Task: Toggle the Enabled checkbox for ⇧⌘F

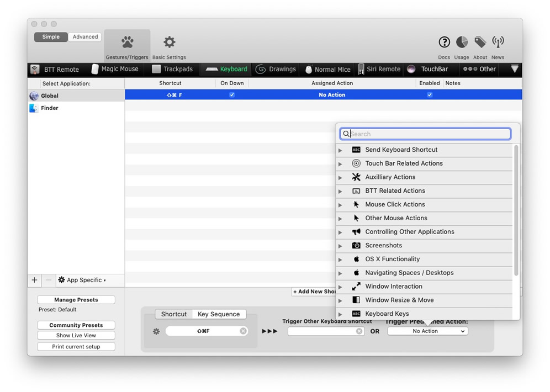Action: click(x=430, y=94)
